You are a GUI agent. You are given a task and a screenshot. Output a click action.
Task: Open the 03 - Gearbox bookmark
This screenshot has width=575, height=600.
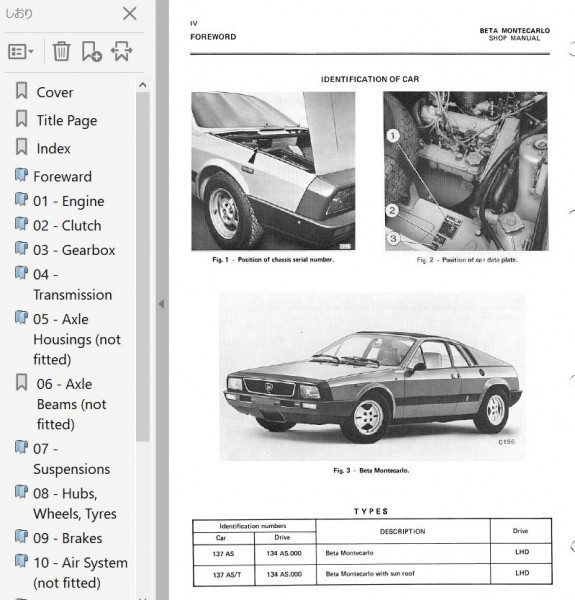click(x=74, y=250)
